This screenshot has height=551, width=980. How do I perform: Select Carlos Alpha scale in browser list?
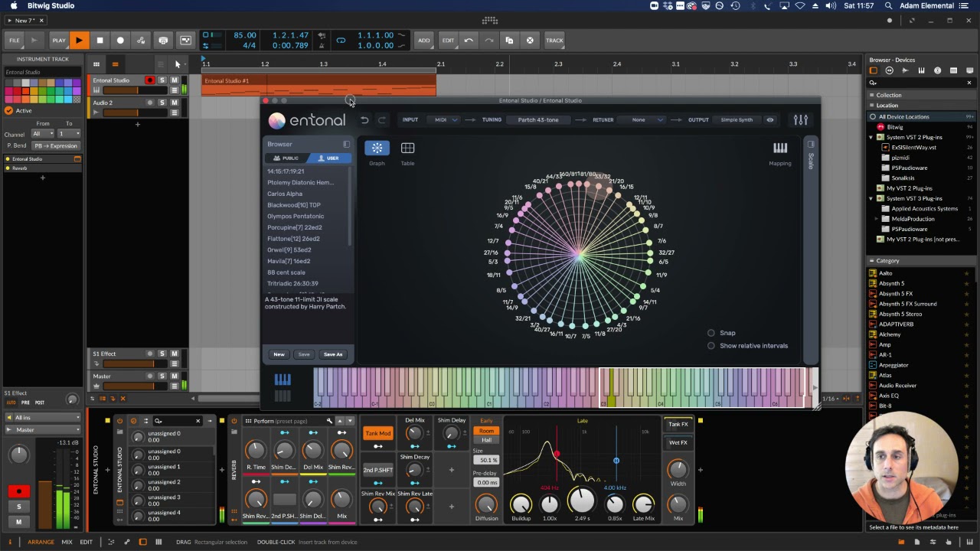coord(285,194)
